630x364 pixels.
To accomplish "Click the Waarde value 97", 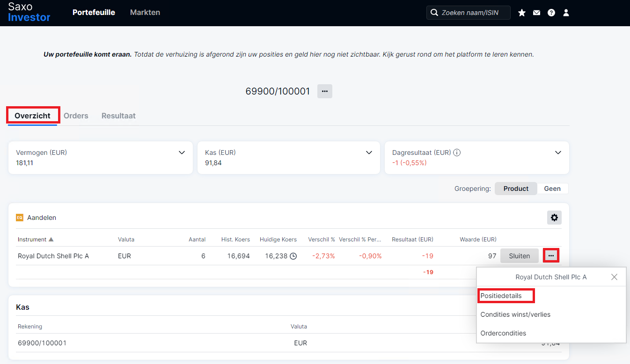I will [x=492, y=256].
